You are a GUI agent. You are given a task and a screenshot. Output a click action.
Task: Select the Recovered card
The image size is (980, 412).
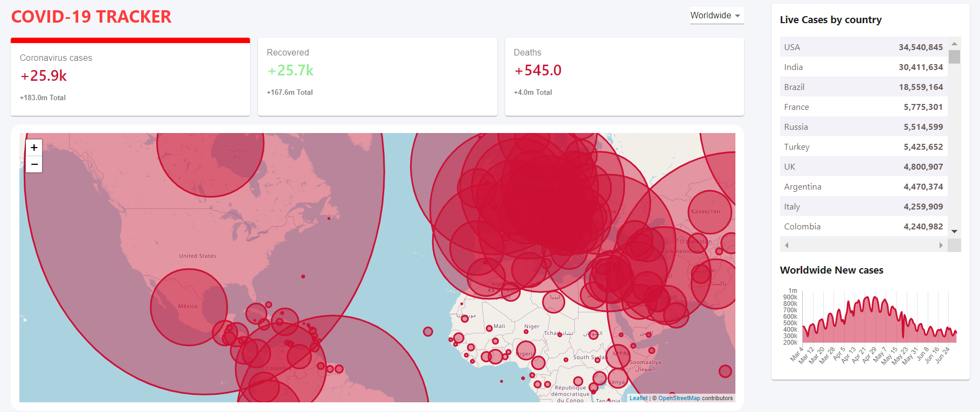point(377,76)
